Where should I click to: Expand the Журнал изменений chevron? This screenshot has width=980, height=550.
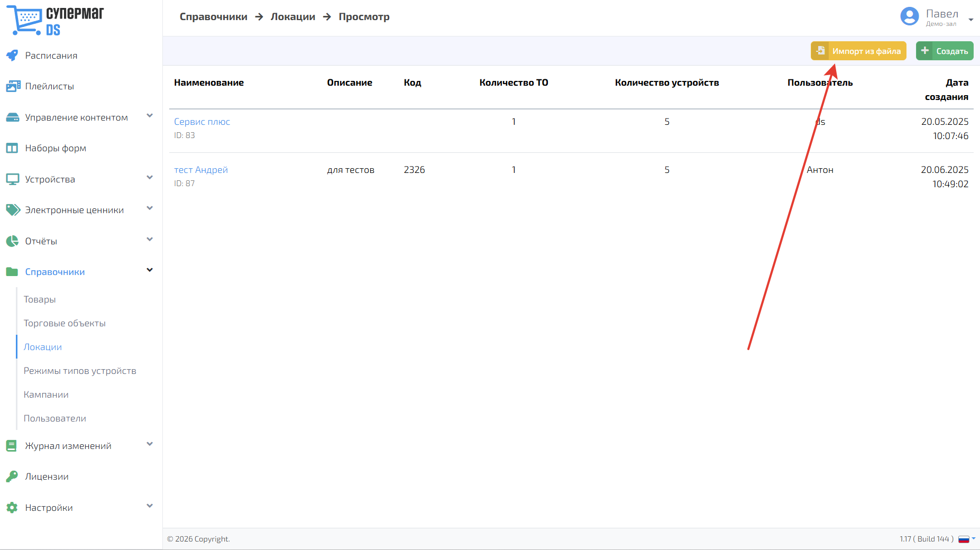point(150,444)
